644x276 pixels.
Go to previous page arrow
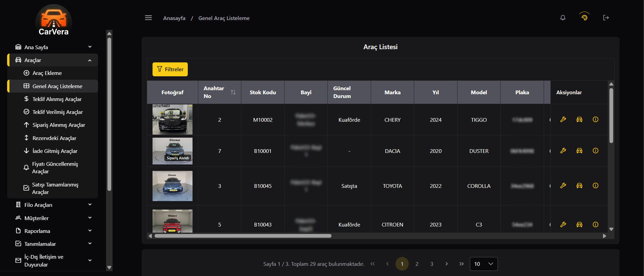(x=387, y=264)
